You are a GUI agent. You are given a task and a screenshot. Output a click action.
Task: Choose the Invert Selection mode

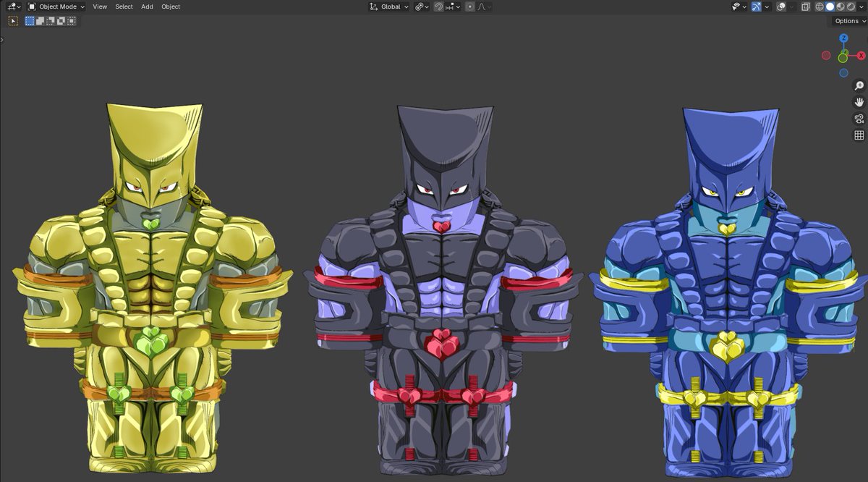(61, 21)
